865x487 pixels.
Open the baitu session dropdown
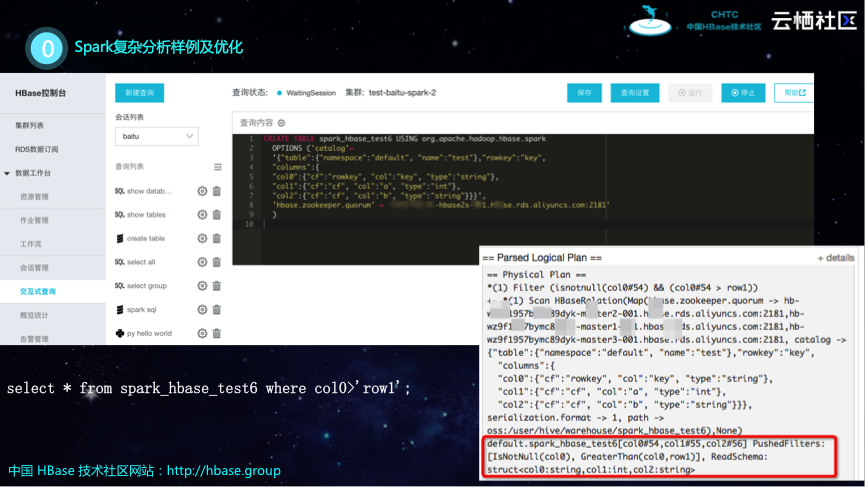point(156,136)
